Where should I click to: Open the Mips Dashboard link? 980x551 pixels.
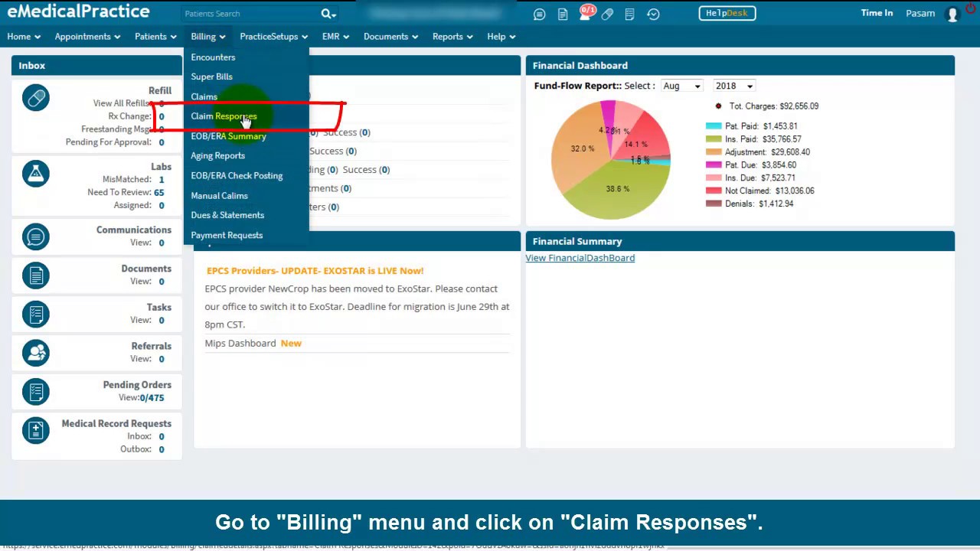coord(240,344)
